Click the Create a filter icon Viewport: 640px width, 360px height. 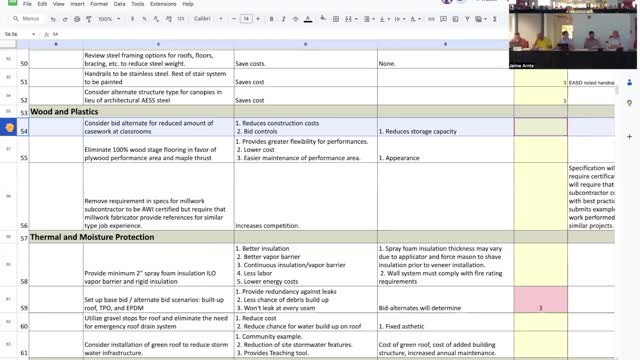click(x=467, y=19)
